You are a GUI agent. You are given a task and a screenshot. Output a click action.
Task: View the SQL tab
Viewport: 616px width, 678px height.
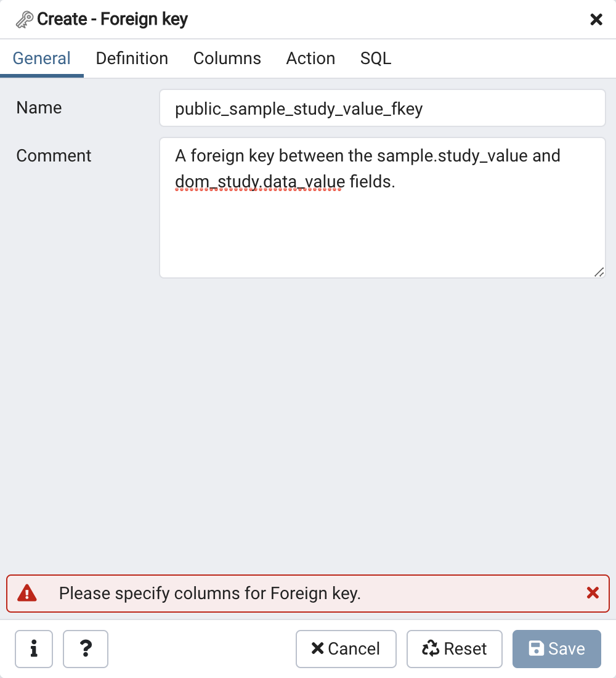(x=376, y=59)
